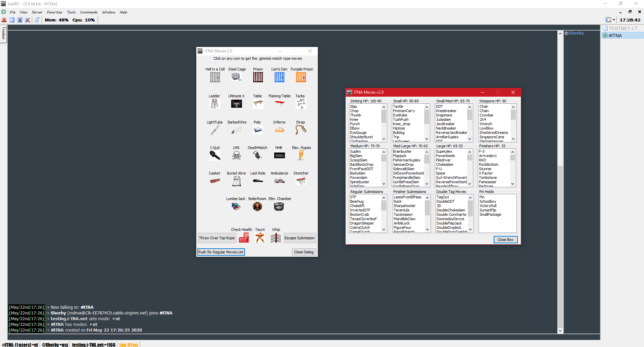This screenshot has width=644, height=347.
Task: Open the Window menu
Action: click(109, 12)
